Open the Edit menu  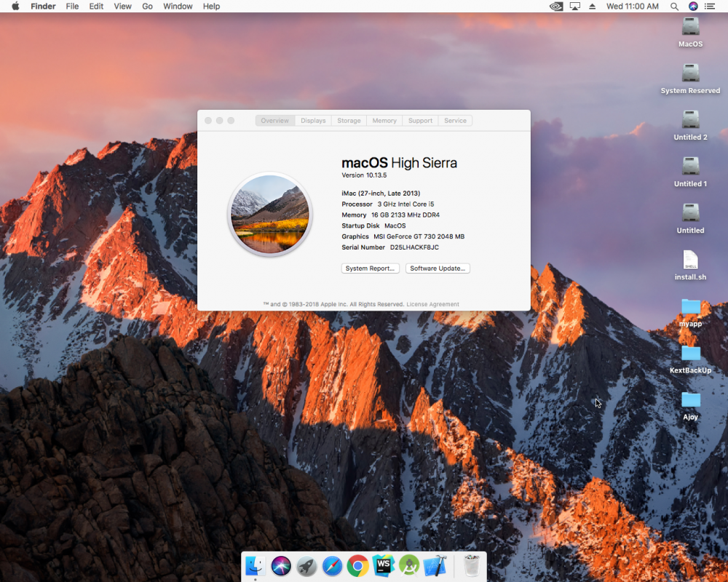pyautogui.click(x=96, y=7)
